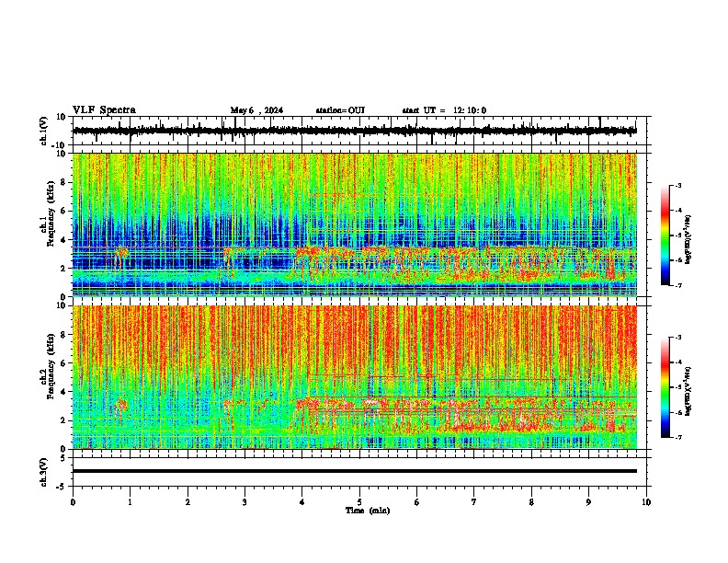Click the "ch.1(V)" axis label at top
This screenshot has width=728, height=563.
point(44,131)
